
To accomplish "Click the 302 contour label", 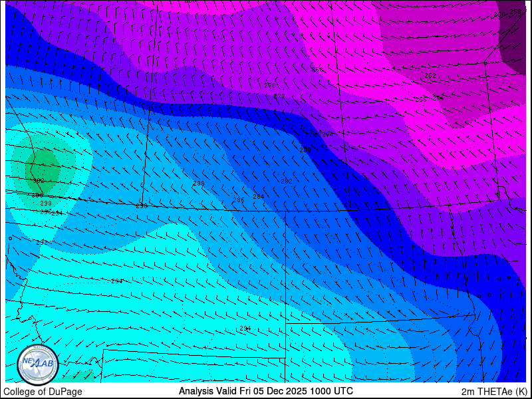I will [x=39, y=180].
